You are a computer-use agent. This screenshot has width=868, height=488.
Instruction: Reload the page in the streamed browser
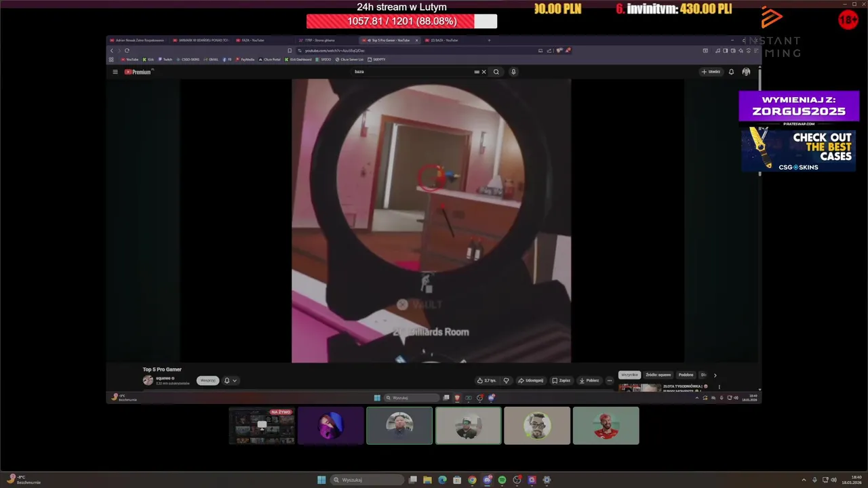127,50
